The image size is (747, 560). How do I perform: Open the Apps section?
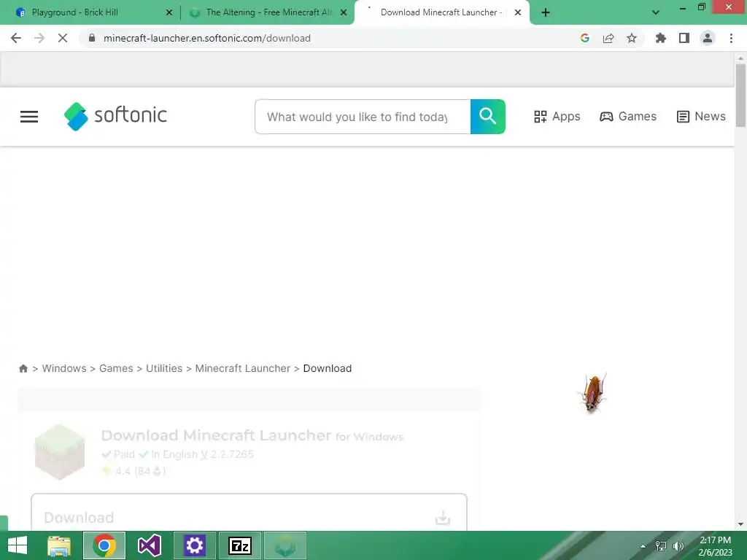tap(557, 117)
